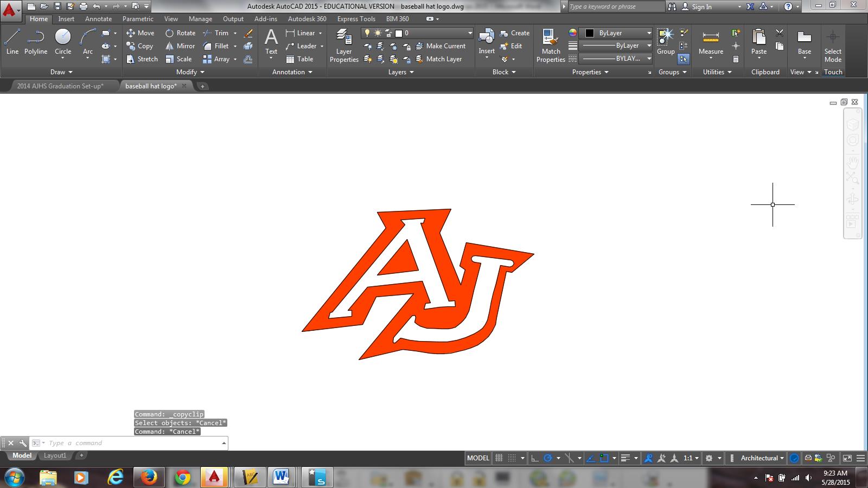Open the Architectural units dropdown
Viewport: 868px width, 488px height.
pos(762,458)
